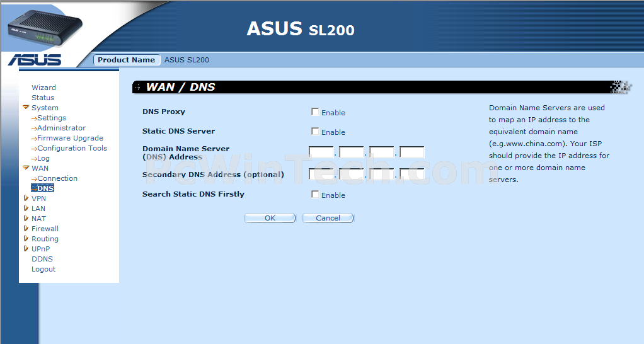Select the highlighted DNS menu item

(x=43, y=188)
